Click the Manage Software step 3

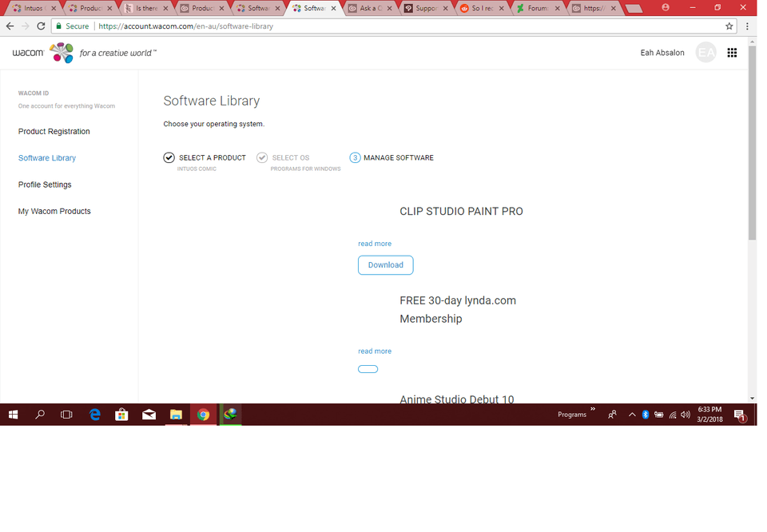[x=391, y=158]
